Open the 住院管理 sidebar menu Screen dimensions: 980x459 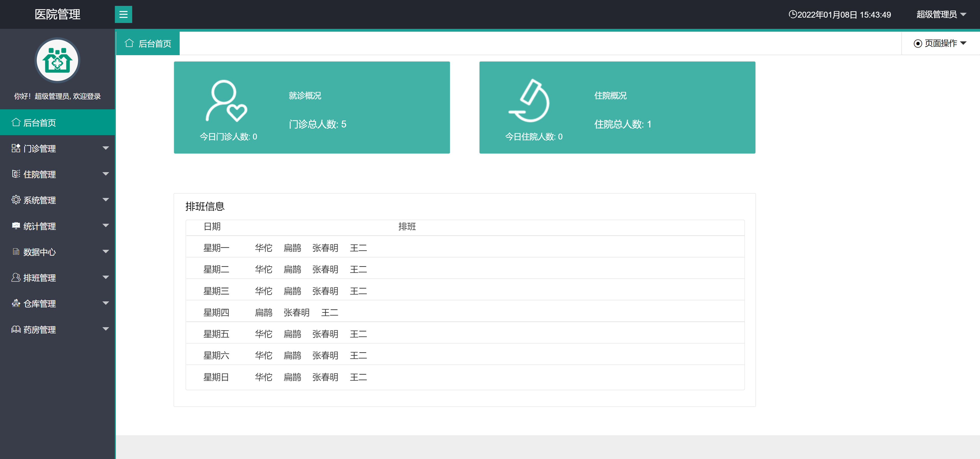click(57, 174)
